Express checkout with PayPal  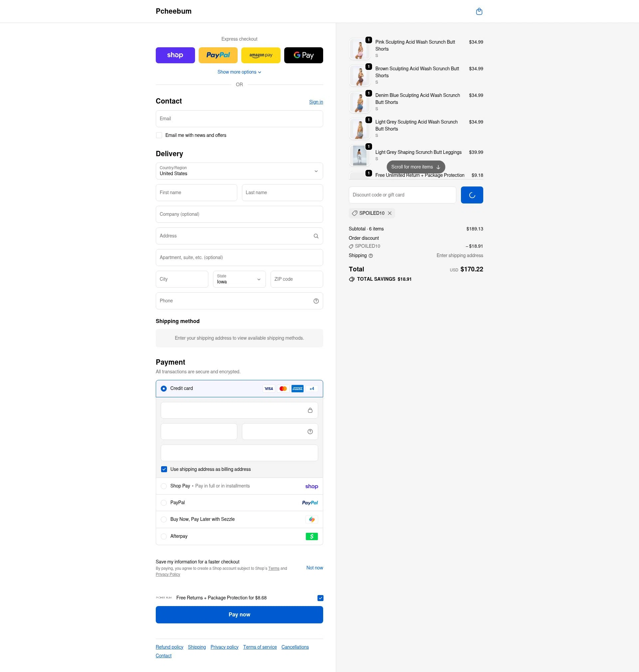pos(218,55)
